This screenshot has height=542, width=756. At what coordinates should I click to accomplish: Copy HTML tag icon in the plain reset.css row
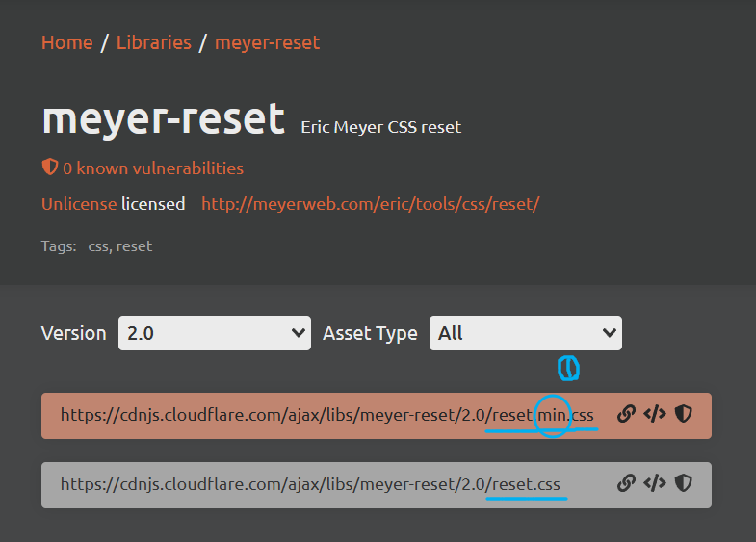click(x=655, y=483)
